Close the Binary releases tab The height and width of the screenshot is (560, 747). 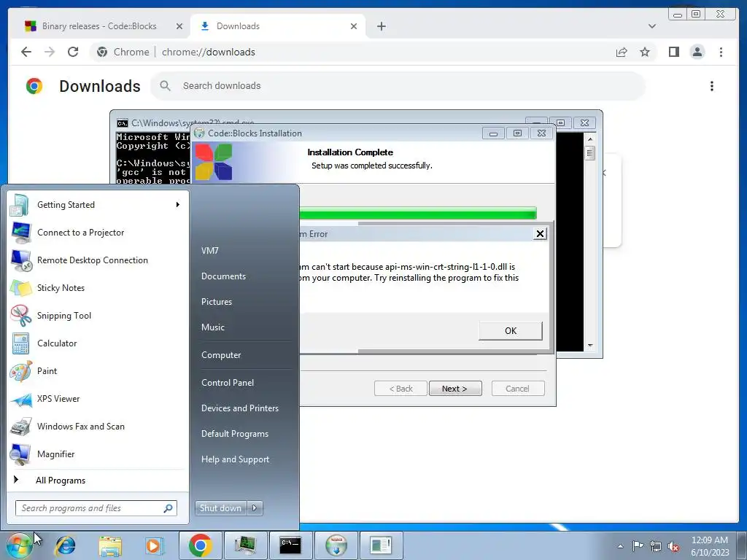click(179, 26)
